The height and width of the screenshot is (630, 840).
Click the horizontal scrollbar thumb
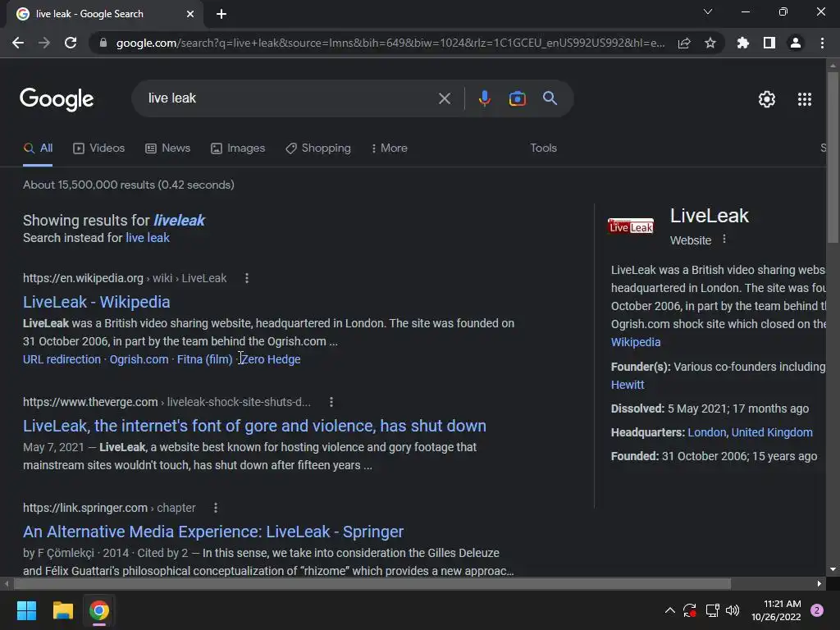(372, 583)
